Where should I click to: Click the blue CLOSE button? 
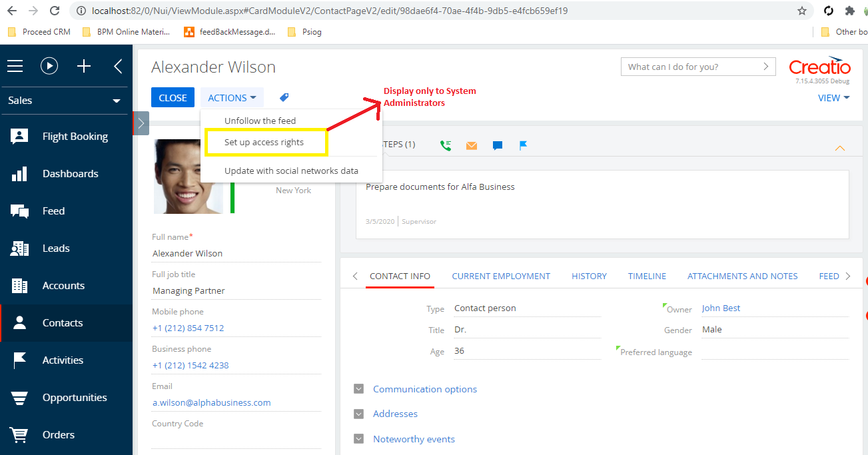coord(173,97)
